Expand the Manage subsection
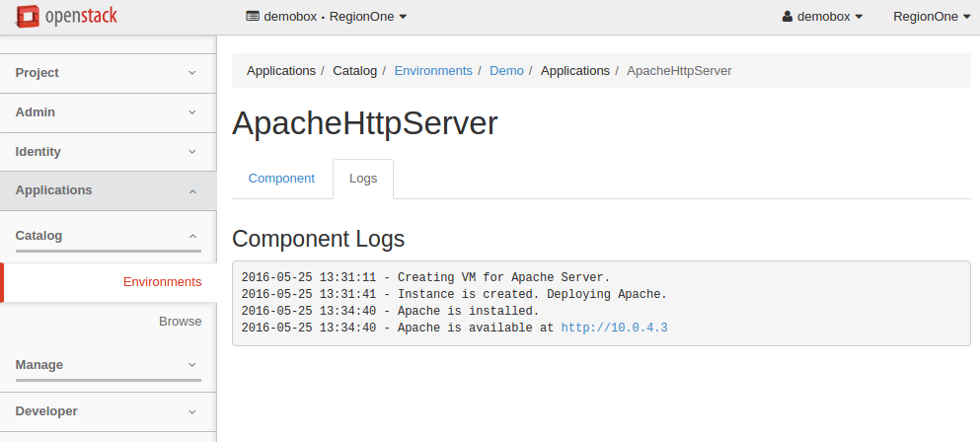 click(x=108, y=365)
